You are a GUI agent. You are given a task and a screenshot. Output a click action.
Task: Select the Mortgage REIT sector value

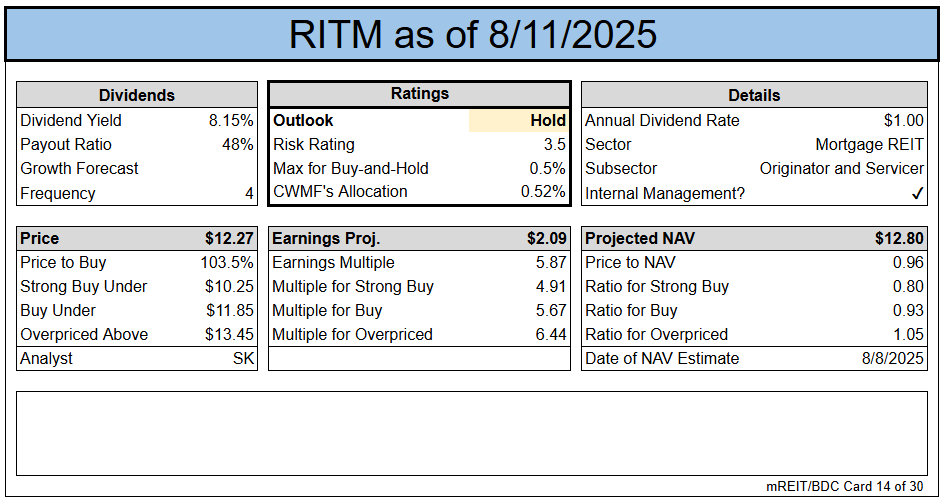869,144
